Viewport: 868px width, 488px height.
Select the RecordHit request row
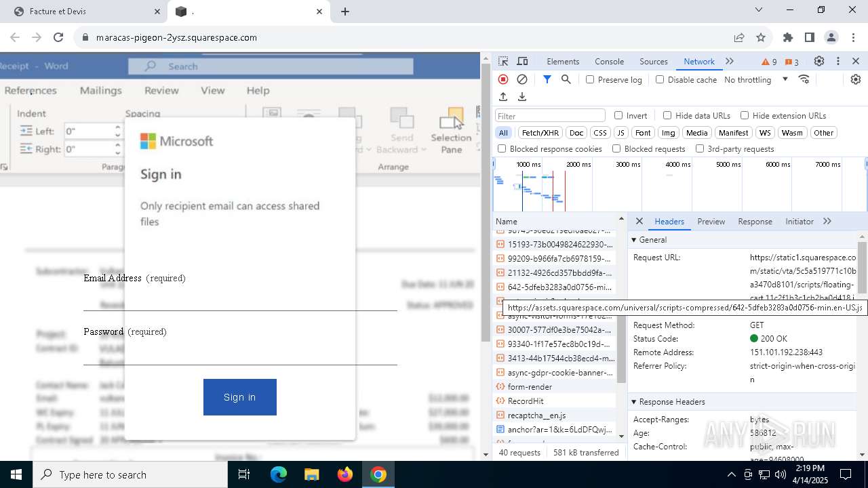pyautogui.click(x=555, y=401)
